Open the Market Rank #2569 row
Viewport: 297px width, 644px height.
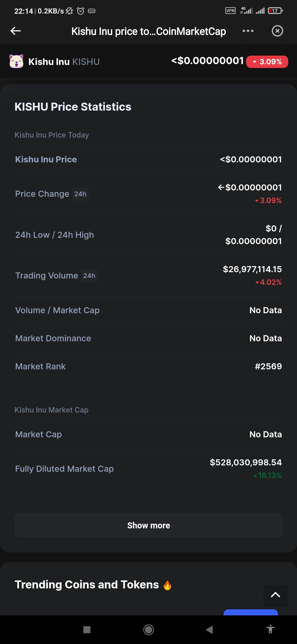click(148, 367)
